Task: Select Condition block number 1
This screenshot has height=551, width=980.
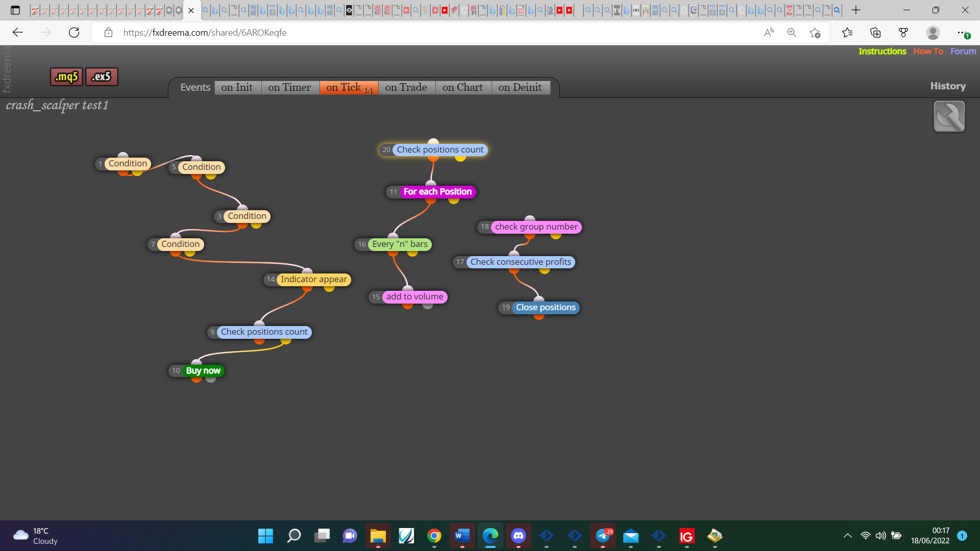Action: pyautogui.click(x=128, y=163)
